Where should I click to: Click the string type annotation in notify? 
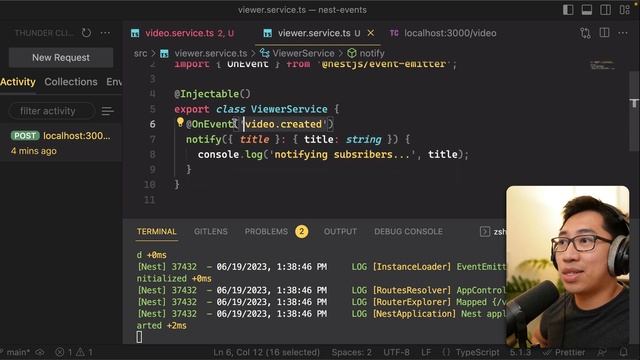pyautogui.click(x=363, y=139)
